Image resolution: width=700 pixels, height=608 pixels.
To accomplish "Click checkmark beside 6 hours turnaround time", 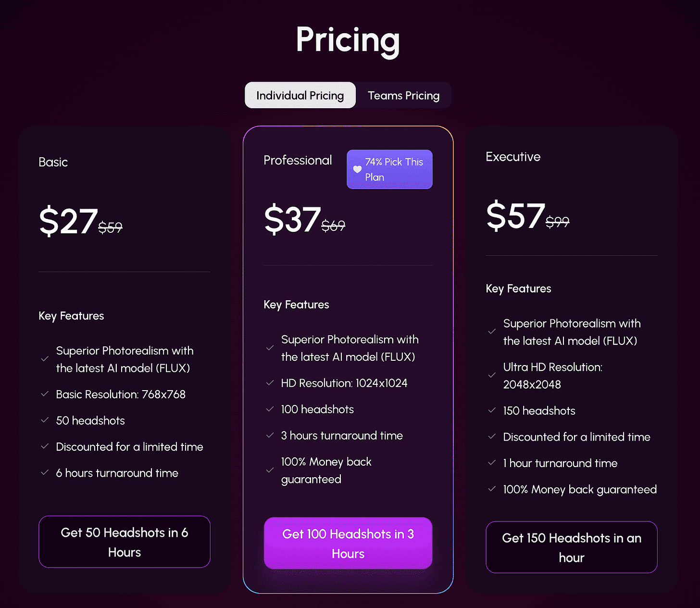I will (45, 473).
